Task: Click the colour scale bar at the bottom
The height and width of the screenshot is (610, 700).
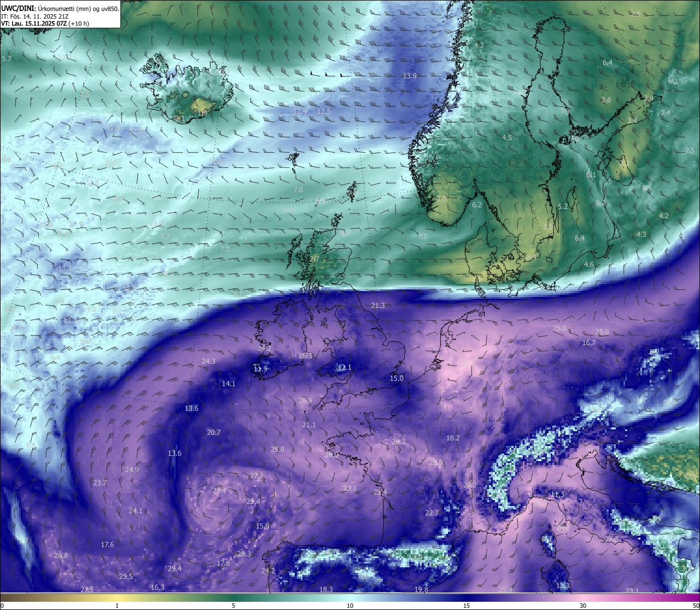Action: pyautogui.click(x=350, y=597)
